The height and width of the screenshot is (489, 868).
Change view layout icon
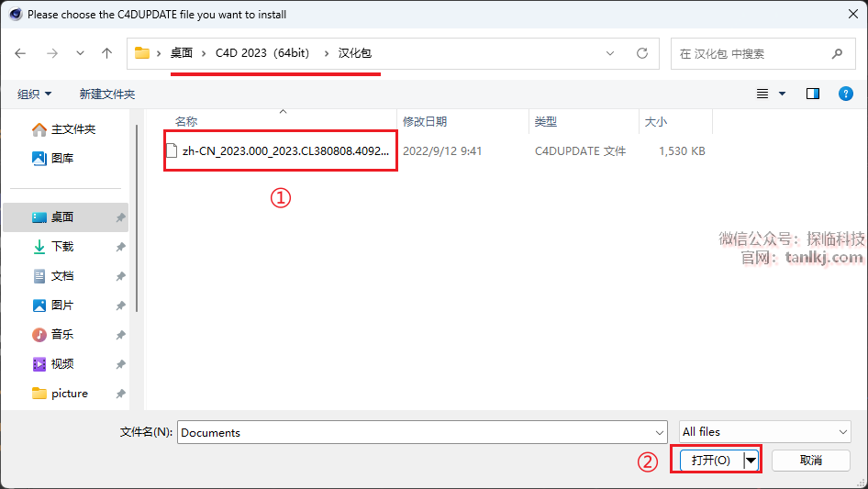click(762, 94)
